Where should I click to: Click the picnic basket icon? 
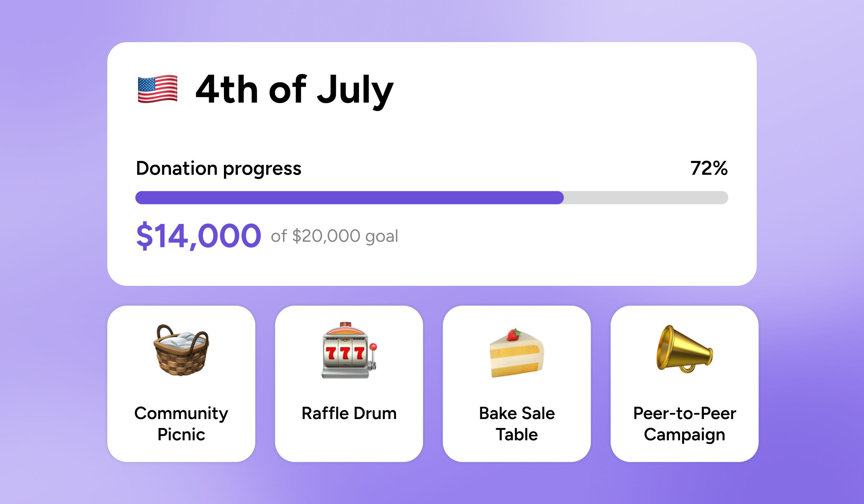click(x=181, y=350)
